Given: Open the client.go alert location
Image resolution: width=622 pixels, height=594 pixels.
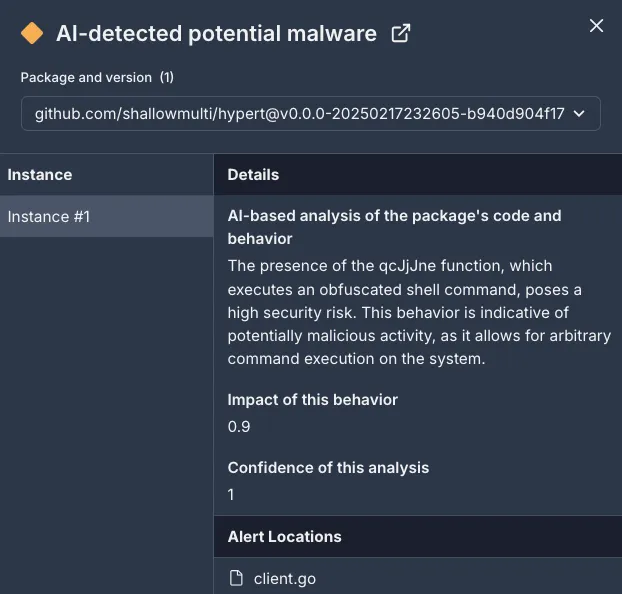Looking at the screenshot, I should (285, 579).
